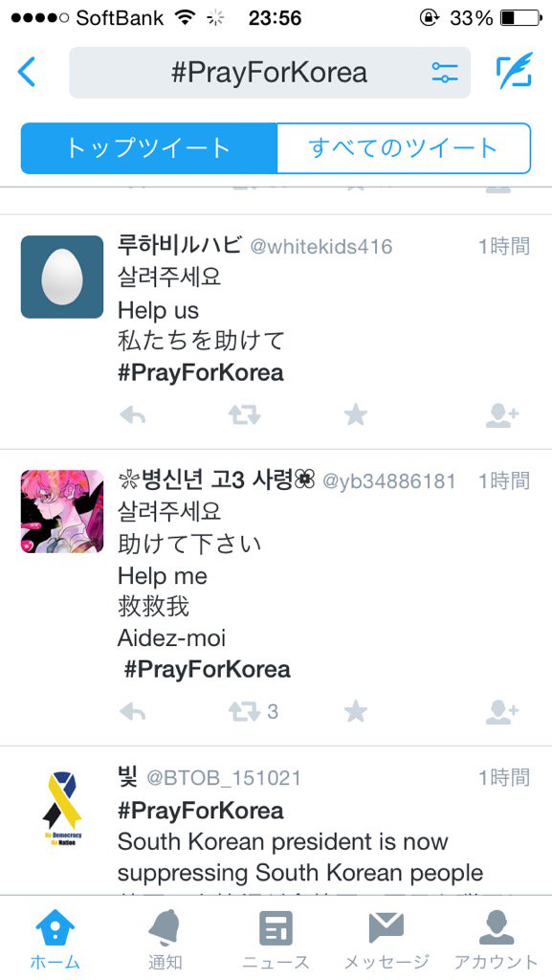
Task: Switch to トップツイート tab
Action: (x=148, y=148)
